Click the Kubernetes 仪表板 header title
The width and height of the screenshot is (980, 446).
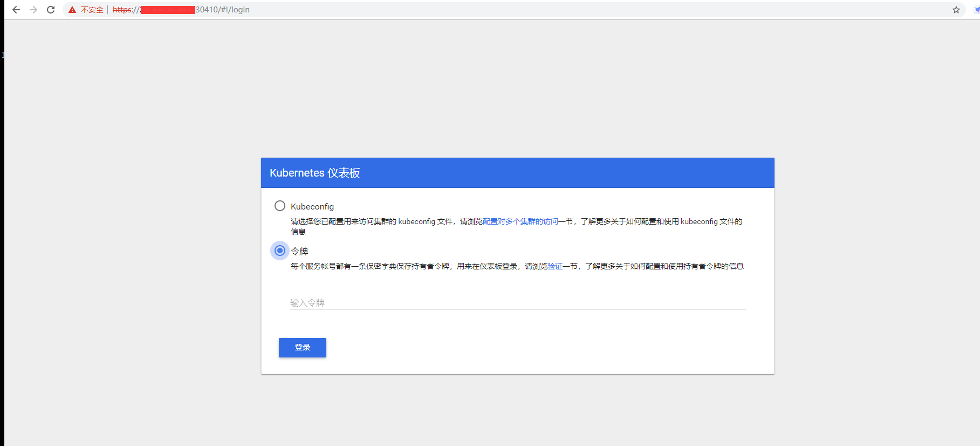tap(315, 173)
